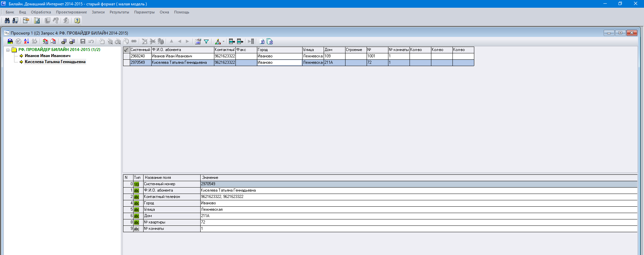Toggle the row selector for Киселева Татьяна Геннадьевна
The image size is (644, 255).
tap(126, 62)
